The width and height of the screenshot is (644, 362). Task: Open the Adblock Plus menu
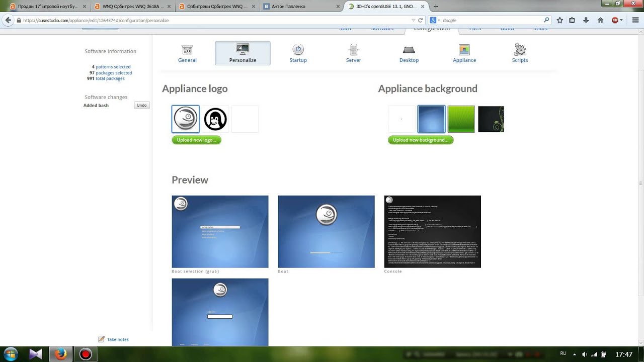coord(617,20)
